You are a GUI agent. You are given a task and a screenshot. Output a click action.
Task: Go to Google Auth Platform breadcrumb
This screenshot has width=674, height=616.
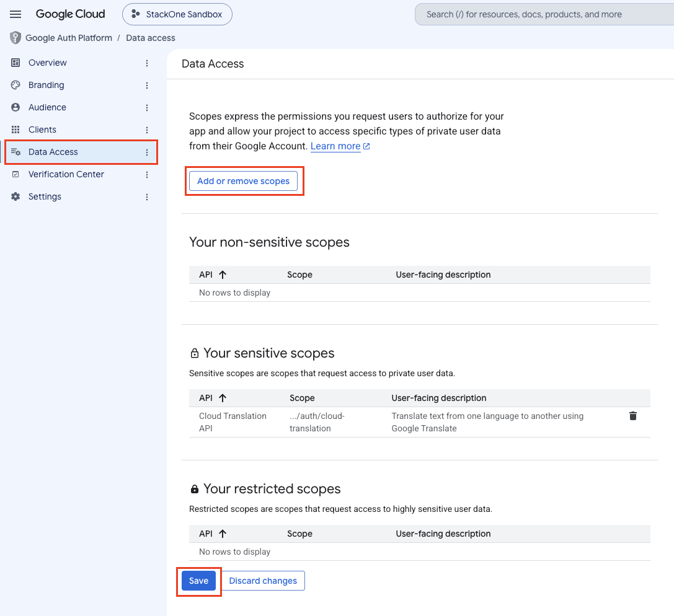pos(69,38)
